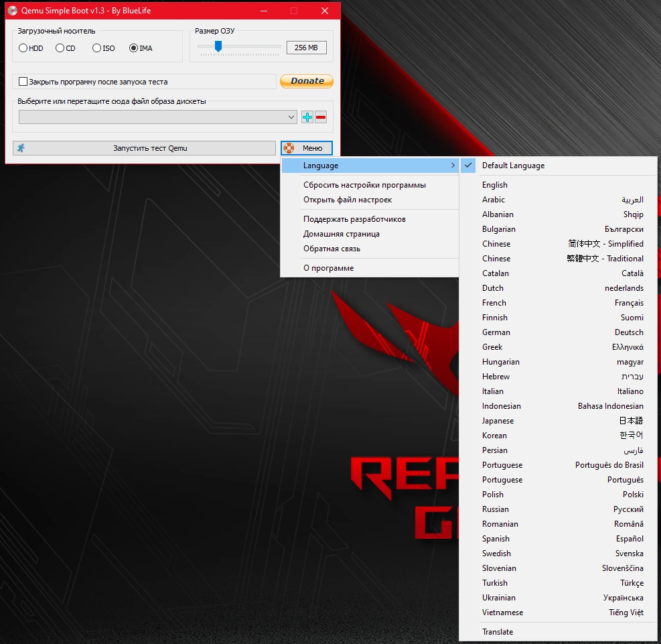The height and width of the screenshot is (644, 661).
Task: Open 'О программе' menu item
Action: pyautogui.click(x=370, y=268)
